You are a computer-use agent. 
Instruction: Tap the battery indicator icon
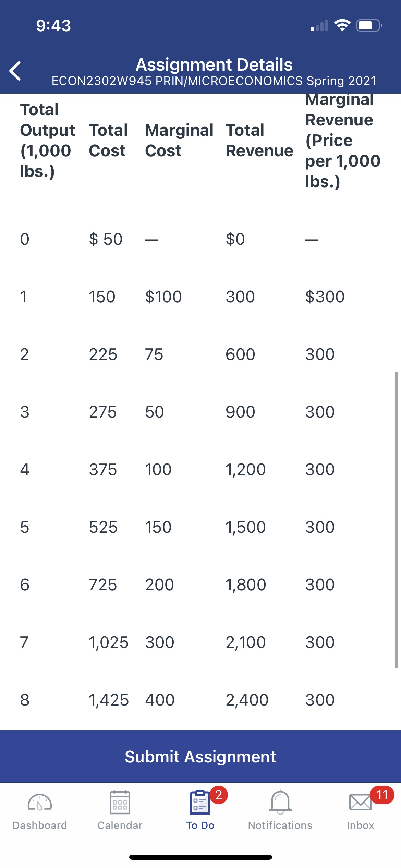click(369, 25)
